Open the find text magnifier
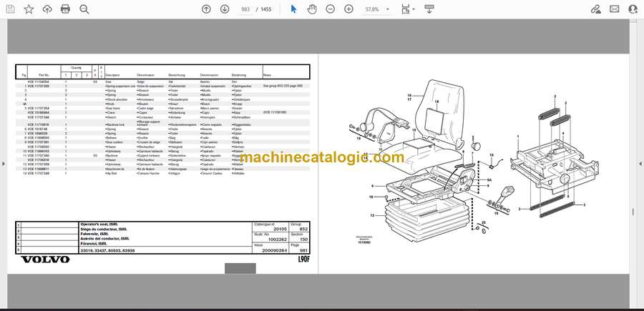 tap(84, 9)
